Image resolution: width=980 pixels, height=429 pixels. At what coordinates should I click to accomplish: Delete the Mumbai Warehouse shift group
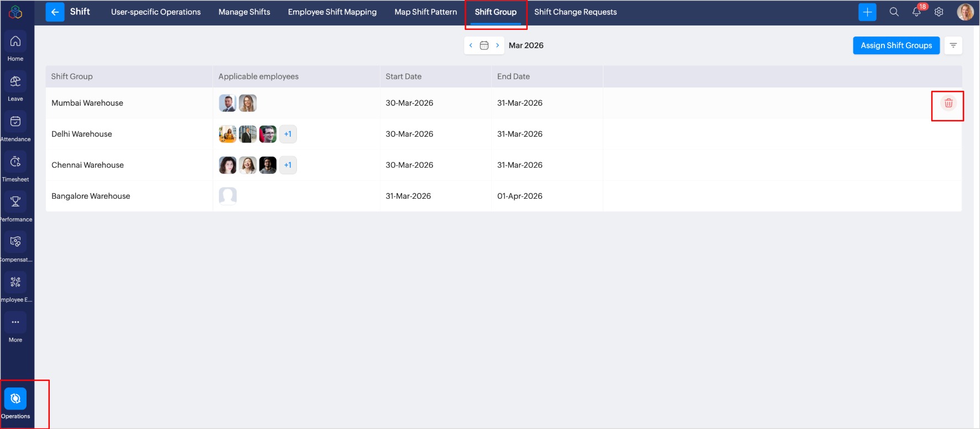948,103
